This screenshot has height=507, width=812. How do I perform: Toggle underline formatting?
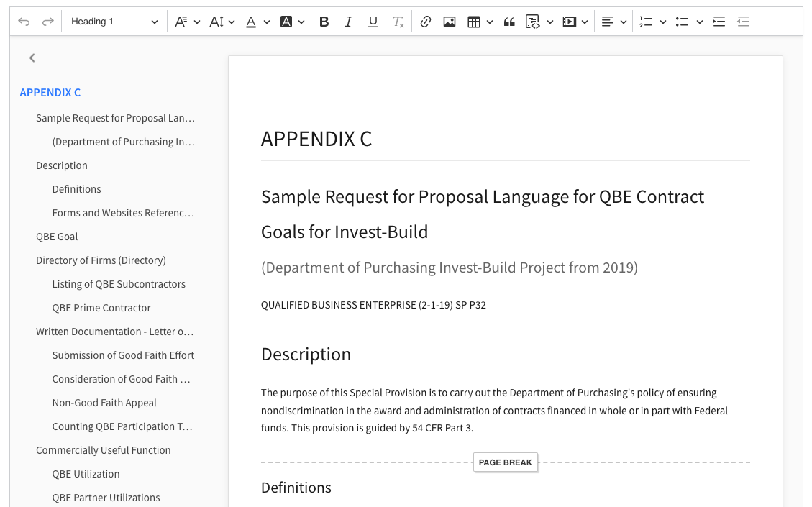373,22
